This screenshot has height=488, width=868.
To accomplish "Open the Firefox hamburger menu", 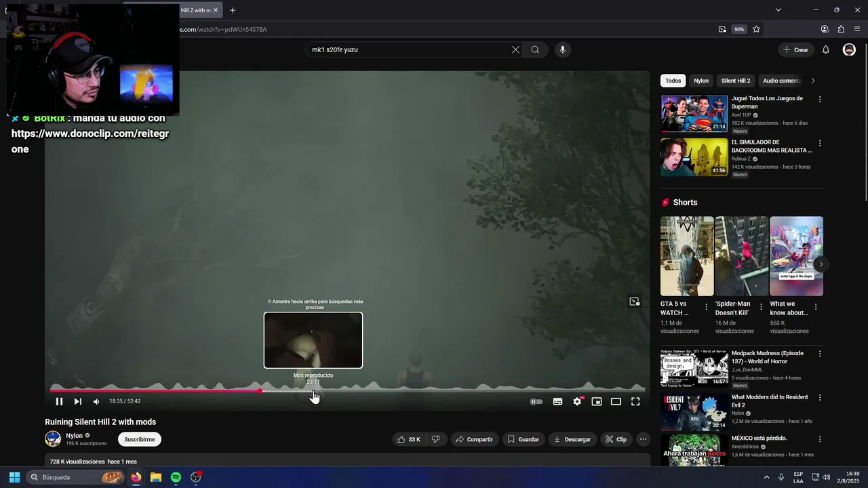I will coord(857,29).
